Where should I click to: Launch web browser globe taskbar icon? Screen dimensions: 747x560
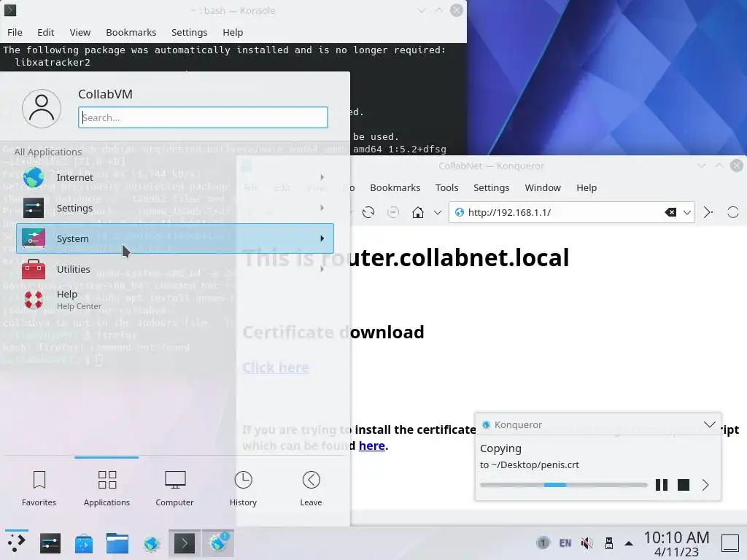click(152, 542)
